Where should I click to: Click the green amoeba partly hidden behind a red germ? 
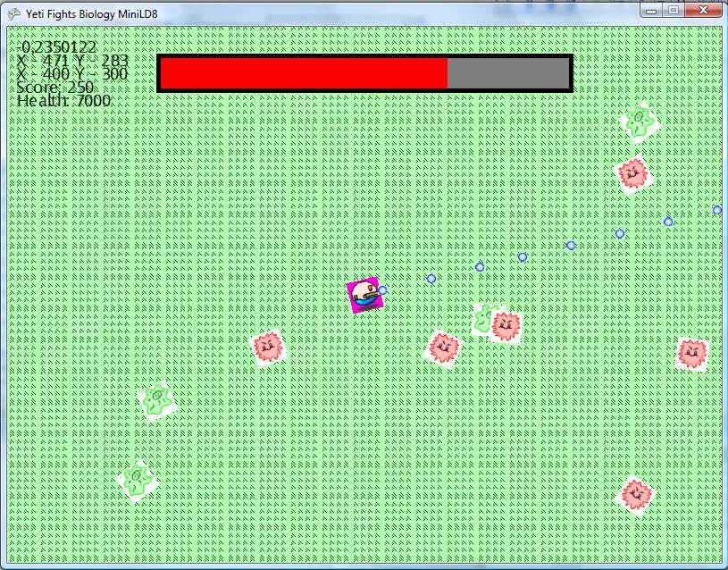482,319
